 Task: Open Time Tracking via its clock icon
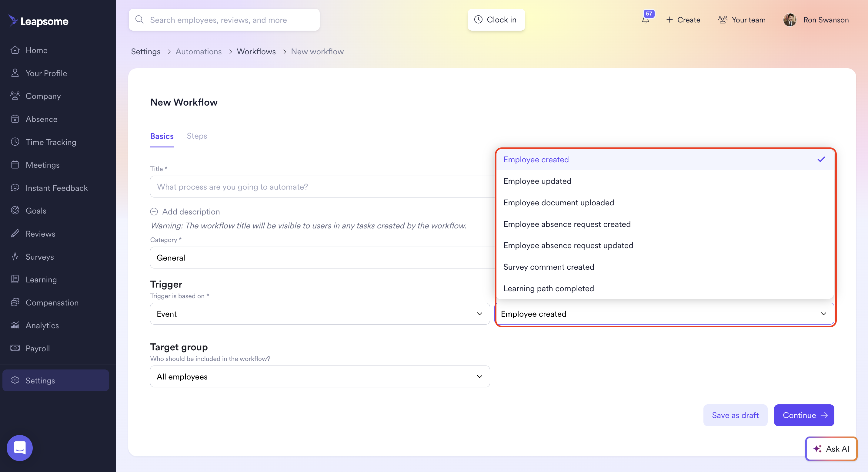coord(15,142)
